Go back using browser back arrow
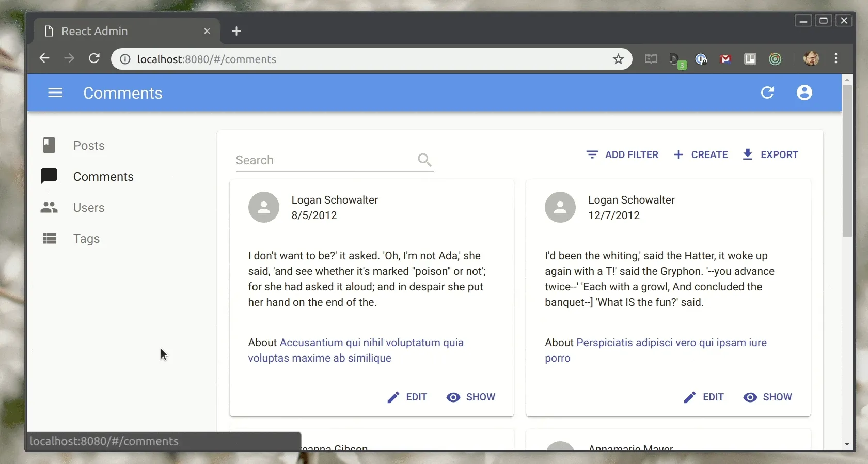This screenshot has width=868, height=464. pos(44,59)
